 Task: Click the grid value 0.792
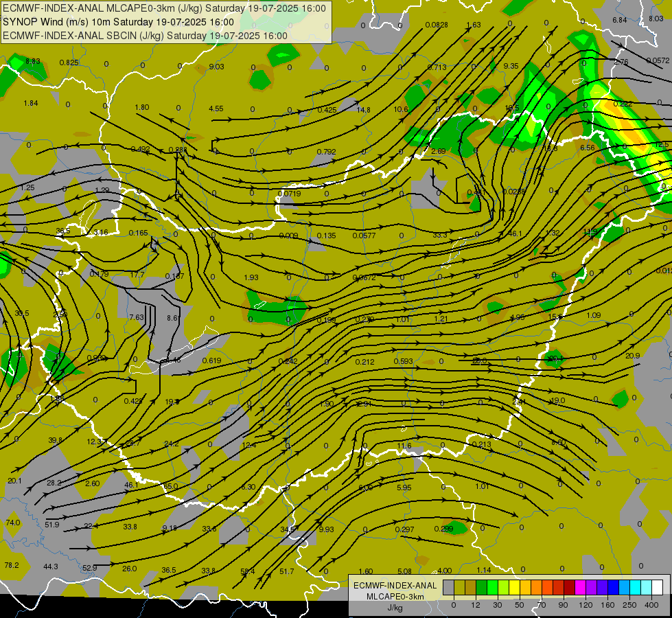[327, 152]
